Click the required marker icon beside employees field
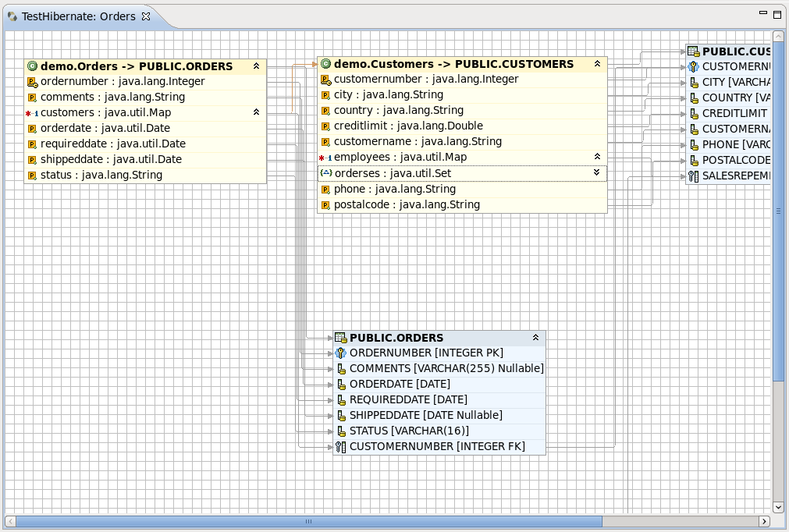The height and width of the screenshot is (532, 789). [x=321, y=157]
